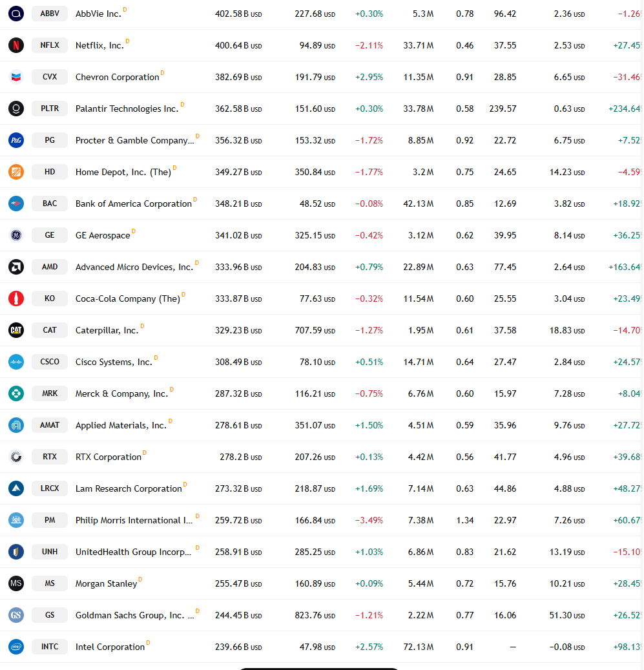The height and width of the screenshot is (670, 644).
Task: Click the Goldman Sachs GS logo
Action: [16, 615]
